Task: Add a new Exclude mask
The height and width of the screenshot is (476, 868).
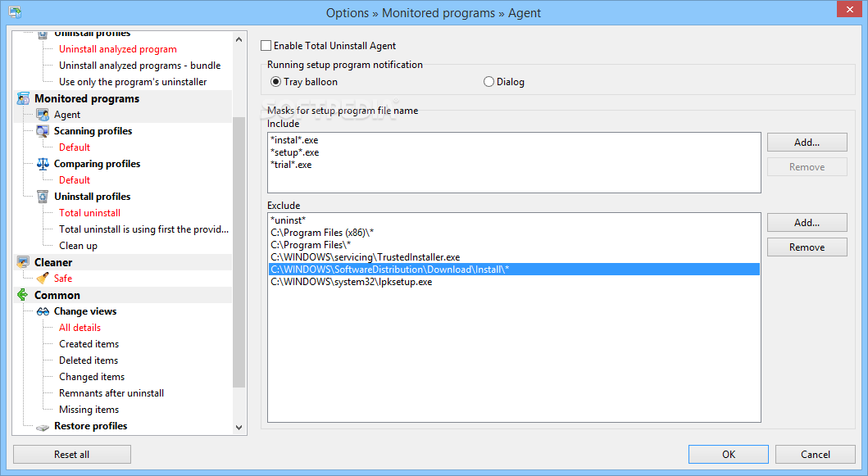Action: pyautogui.click(x=807, y=223)
